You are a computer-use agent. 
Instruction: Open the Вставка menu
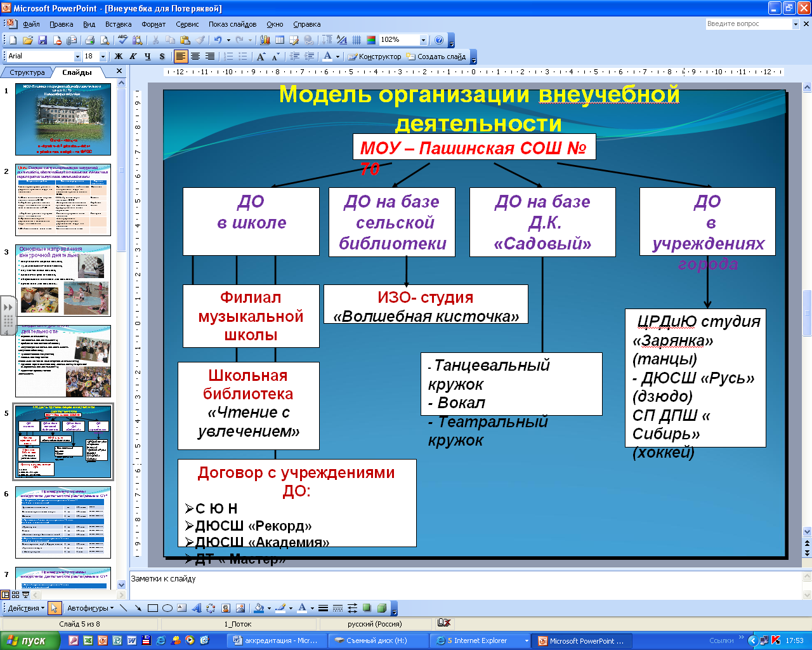[x=119, y=24]
